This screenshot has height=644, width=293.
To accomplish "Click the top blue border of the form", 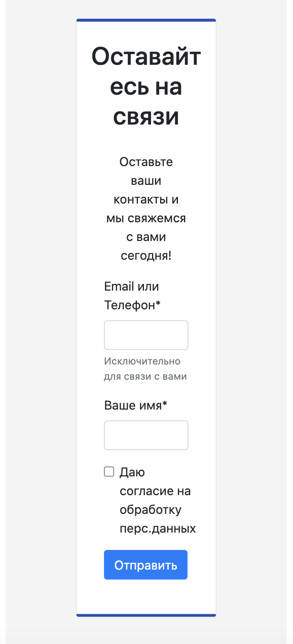I will pyautogui.click(x=146, y=20).
